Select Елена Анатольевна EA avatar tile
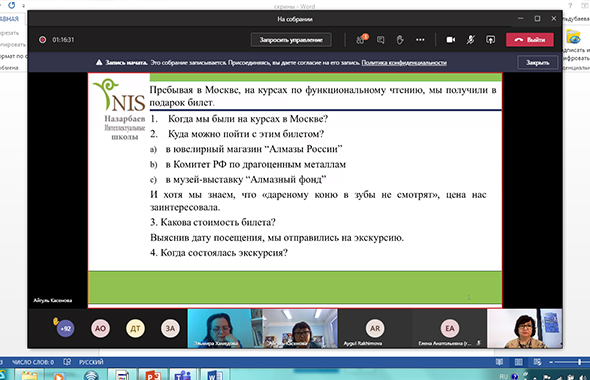Viewport: 590px width, 380px height. pyautogui.click(x=450, y=328)
